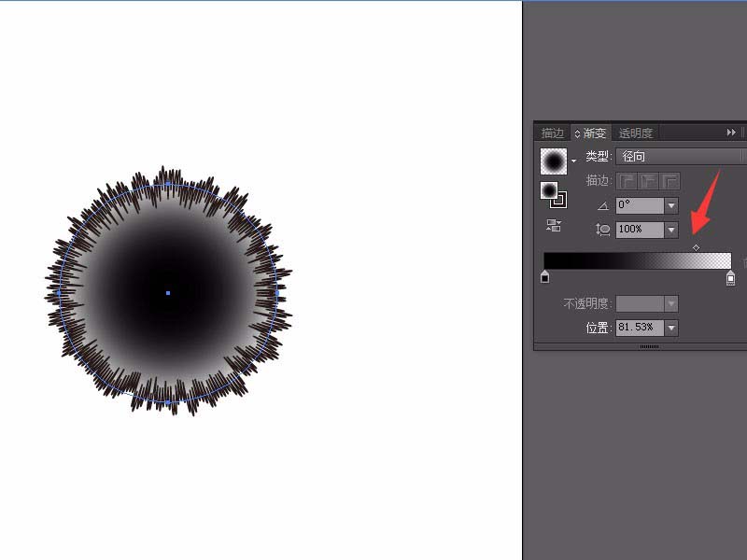Open the 类型 dropdown showing 径向
The image size is (747, 560).
pyautogui.click(x=681, y=156)
